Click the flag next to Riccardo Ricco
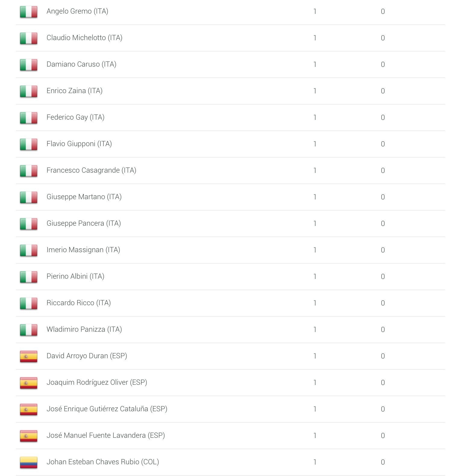Viewport: 462px width, 476px height. click(x=29, y=303)
